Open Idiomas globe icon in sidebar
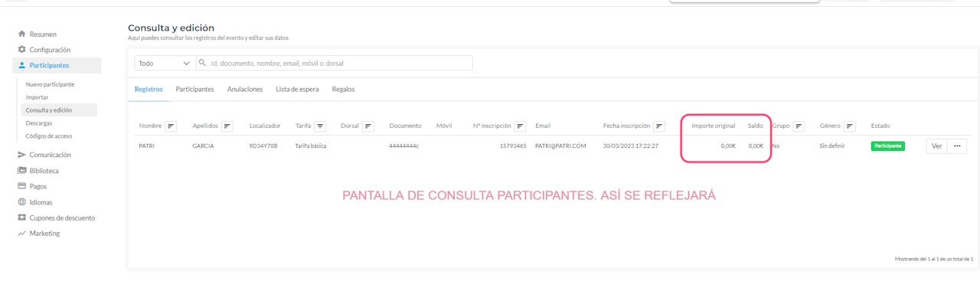This screenshot has width=980, height=301. pyautogui.click(x=21, y=202)
